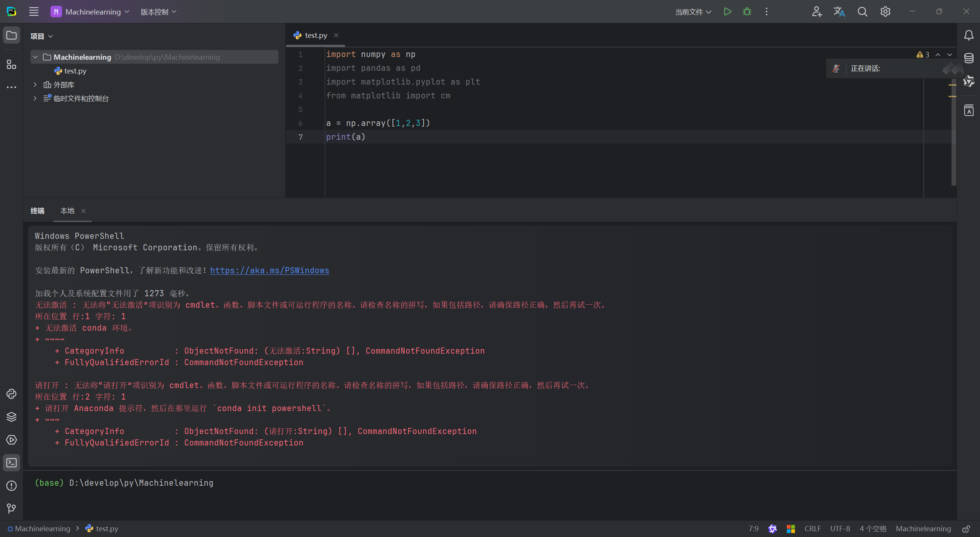Start debugging with the bug icon
The height and width of the screenshot is (537, 980).
(747, 11)
